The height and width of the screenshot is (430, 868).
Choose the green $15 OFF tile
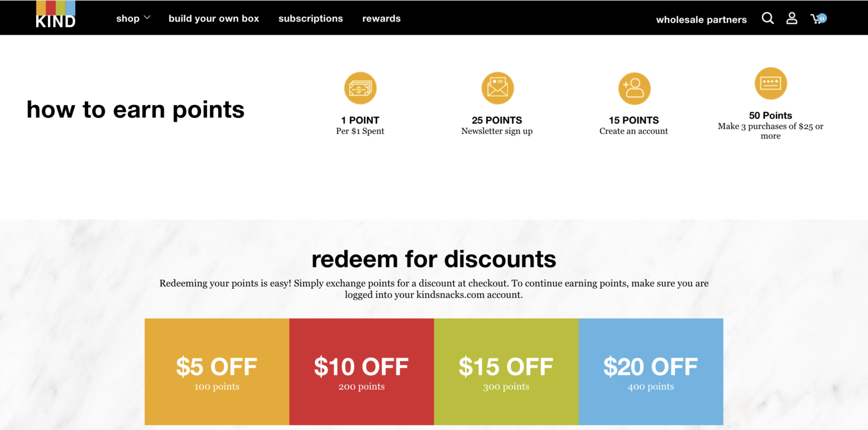pyautogui.click(x=506, y=371)
